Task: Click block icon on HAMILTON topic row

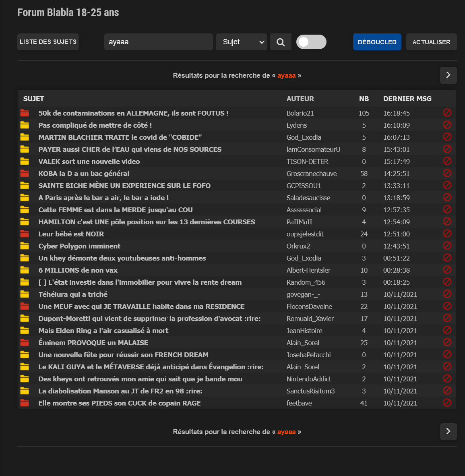Action: pyautogui.click(x=447, y=221)
